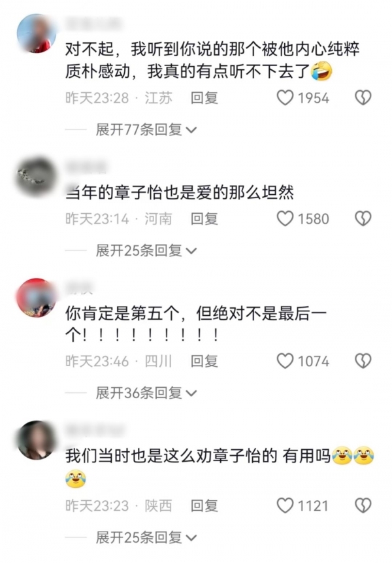Expand 25 replies under the Shaanxi comment

click(146, 538)
